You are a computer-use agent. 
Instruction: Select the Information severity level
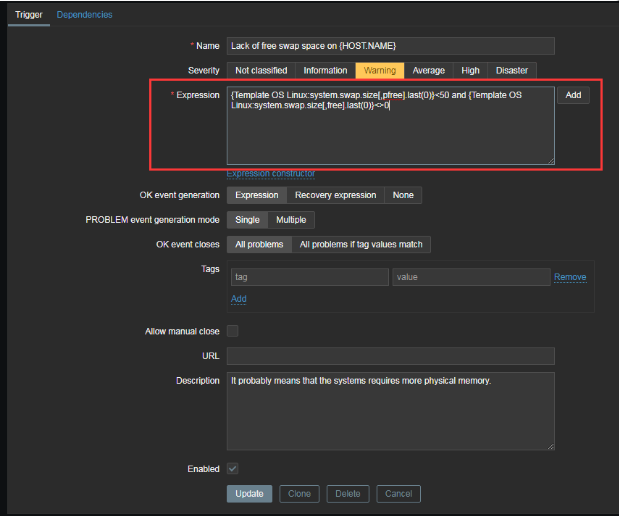(325, 71)
